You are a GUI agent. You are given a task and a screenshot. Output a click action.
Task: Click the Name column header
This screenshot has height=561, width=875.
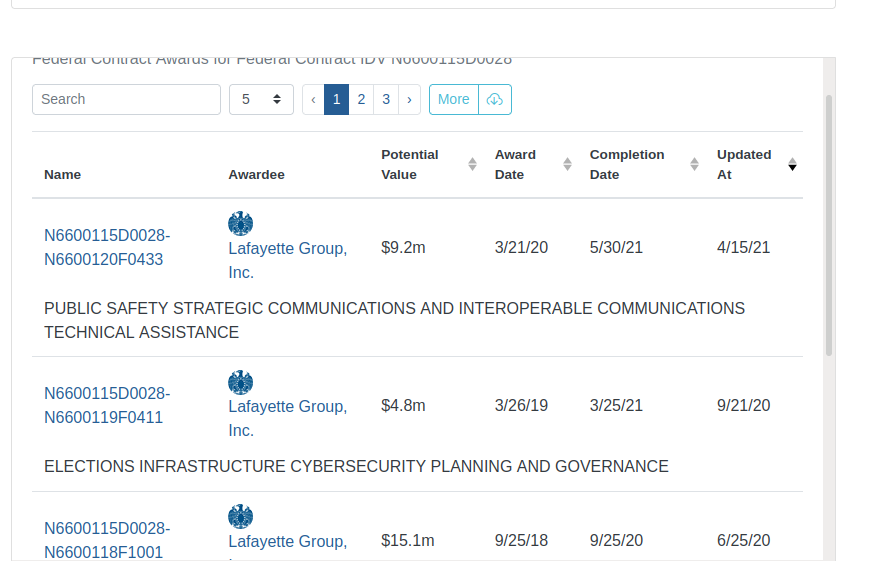tap(62, 175)
